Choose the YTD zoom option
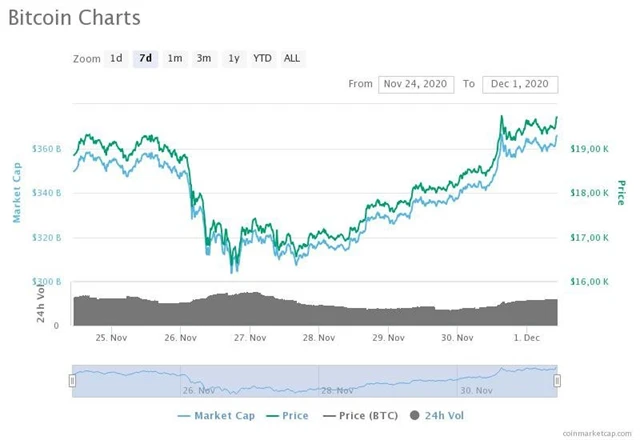The height and width of the screenshot is (440, 640). (262, 58)
